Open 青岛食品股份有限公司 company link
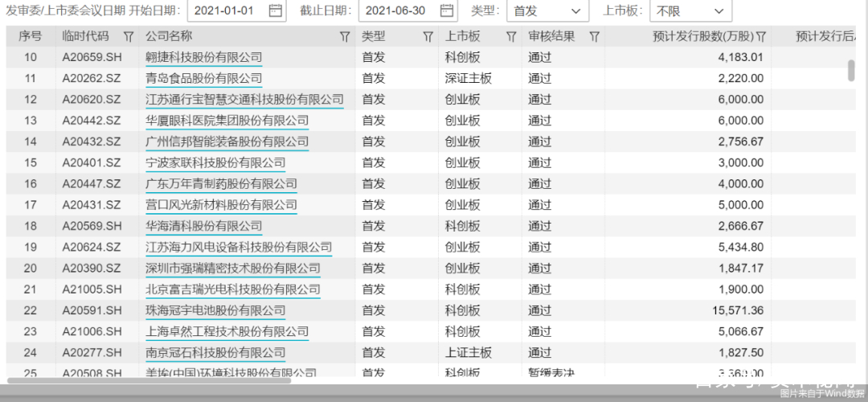The image size is (868, 402). click(203, 78)
